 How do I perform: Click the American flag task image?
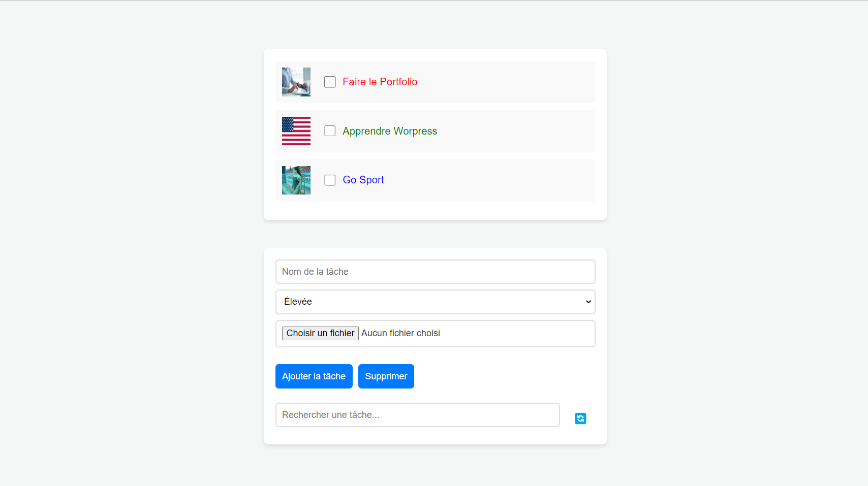pos(296,131)
